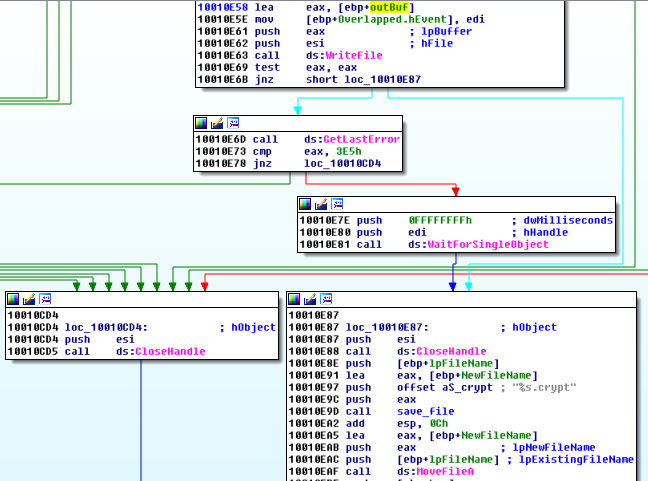Image resolution: width=648 pixels, height=481 pixels.
Task: Click the pencil edit icon on GetLastError block
Action: 217,123
